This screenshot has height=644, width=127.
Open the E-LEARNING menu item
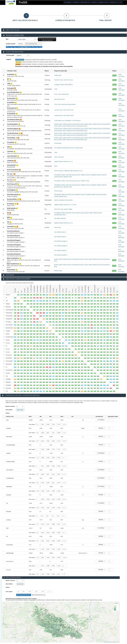click(x=68, y=2)
